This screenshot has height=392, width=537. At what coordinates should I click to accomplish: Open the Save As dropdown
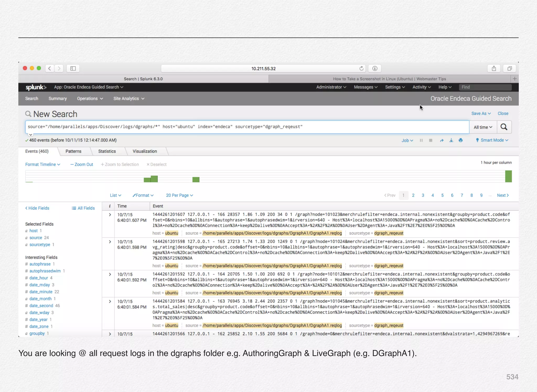pos(481,113)
